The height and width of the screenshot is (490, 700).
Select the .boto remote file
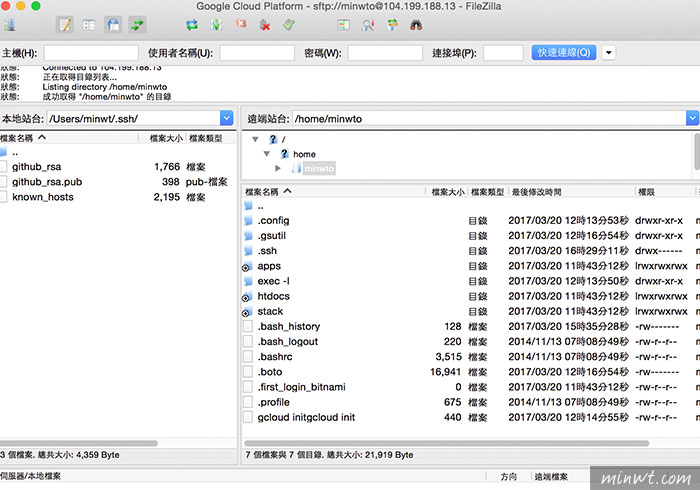[x=471, y=372]
